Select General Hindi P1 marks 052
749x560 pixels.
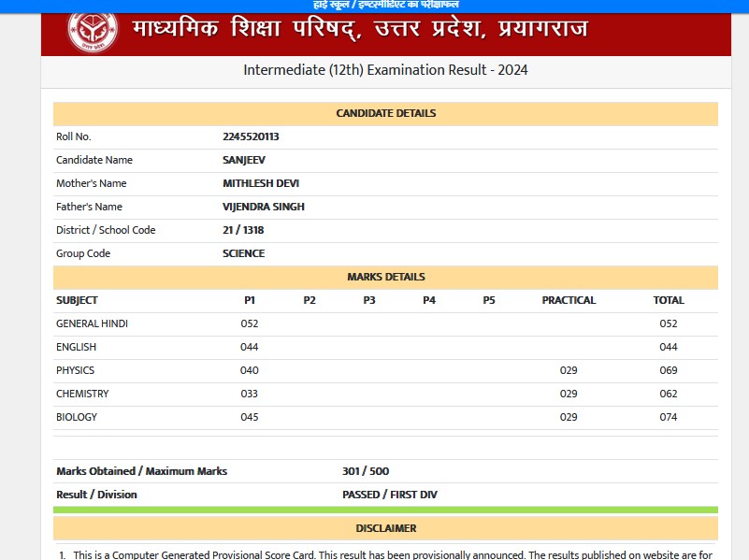[x=250, y=323]
